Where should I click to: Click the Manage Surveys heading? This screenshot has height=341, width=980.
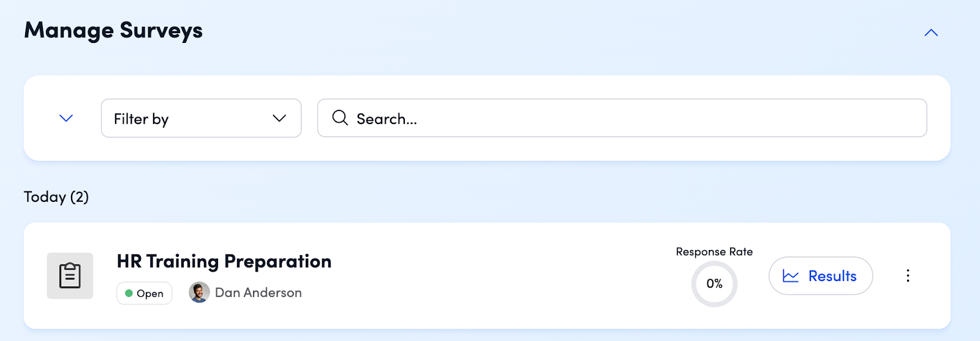[x=113, y=31]
